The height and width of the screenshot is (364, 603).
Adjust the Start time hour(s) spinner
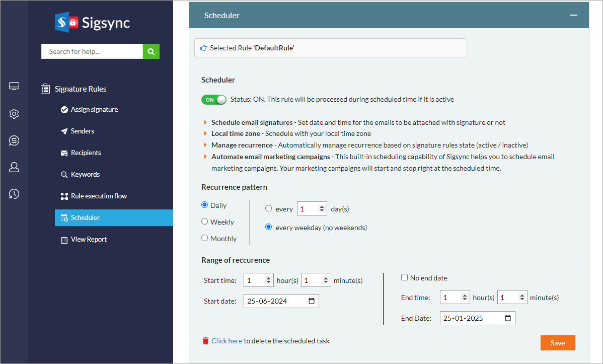(x=268, y=280)
